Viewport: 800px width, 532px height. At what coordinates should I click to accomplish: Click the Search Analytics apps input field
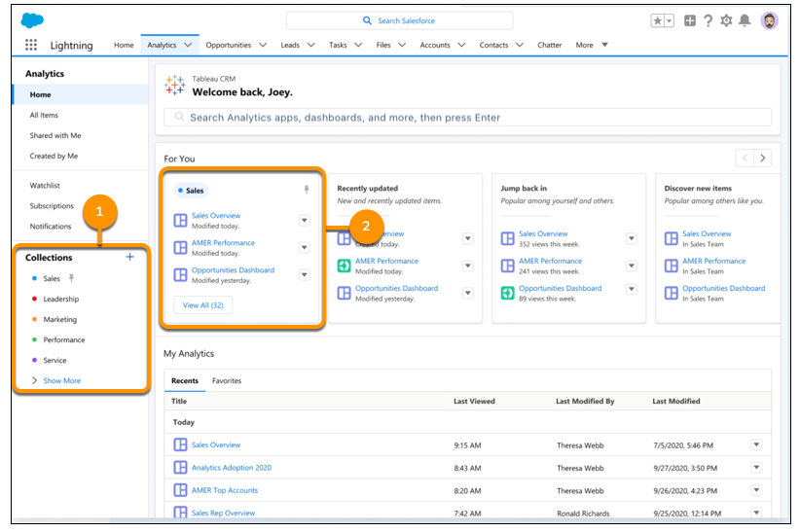point(467,118)
